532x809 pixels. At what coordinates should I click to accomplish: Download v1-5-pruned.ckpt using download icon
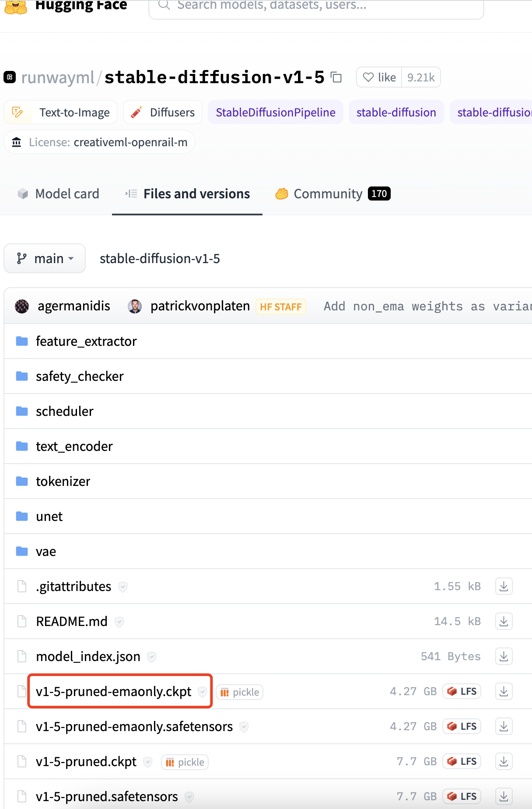pyautogui.click(x=504, y=761)
